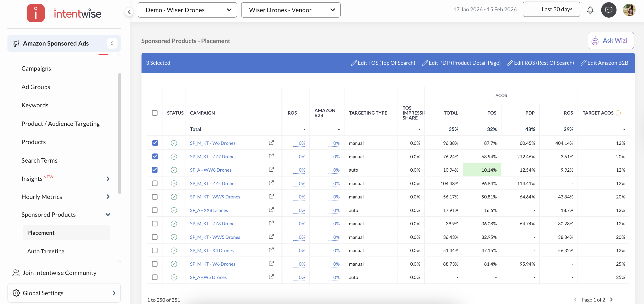Image resolution: width=644 pixels, height=304 pixels.
Task: Expand the Hourly Metrics submenu
Action: [108, 197]
